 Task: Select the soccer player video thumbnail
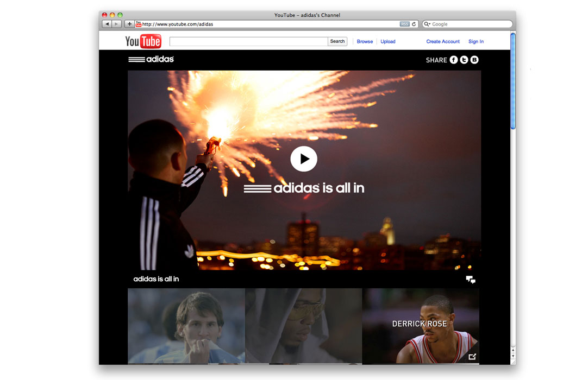pos(186,326)
